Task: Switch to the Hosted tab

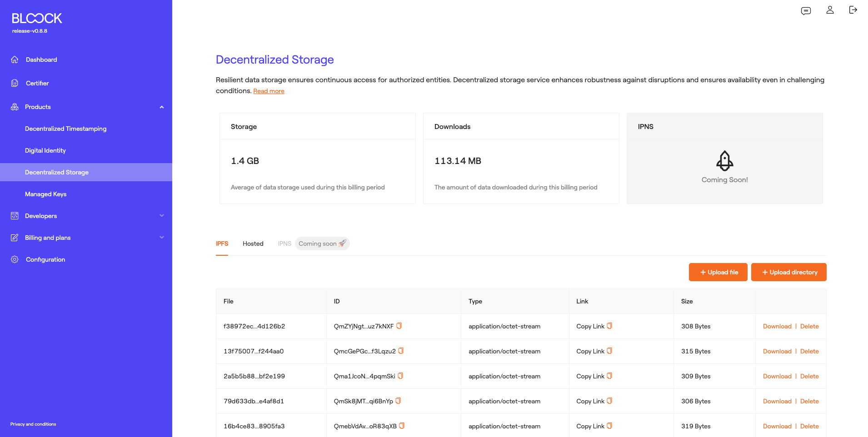Action: pyautogui.click(x=253, y=243)
